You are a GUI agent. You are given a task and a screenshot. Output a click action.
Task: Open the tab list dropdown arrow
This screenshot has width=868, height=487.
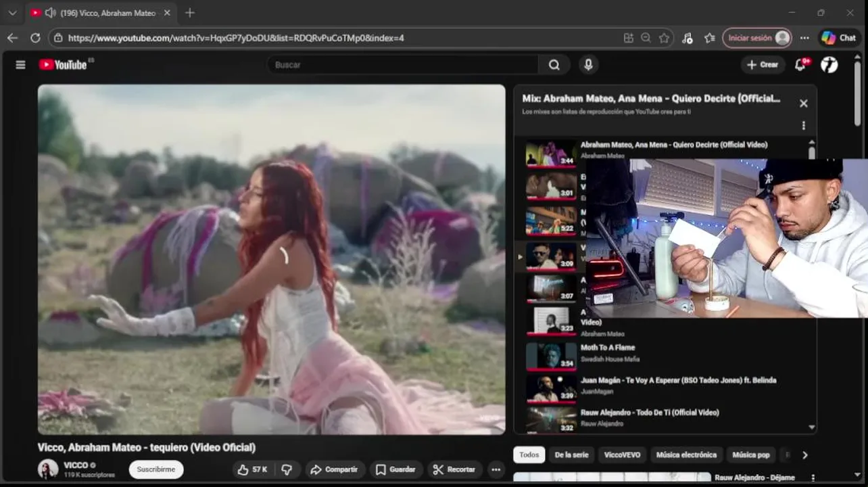[x=12, y=13]
